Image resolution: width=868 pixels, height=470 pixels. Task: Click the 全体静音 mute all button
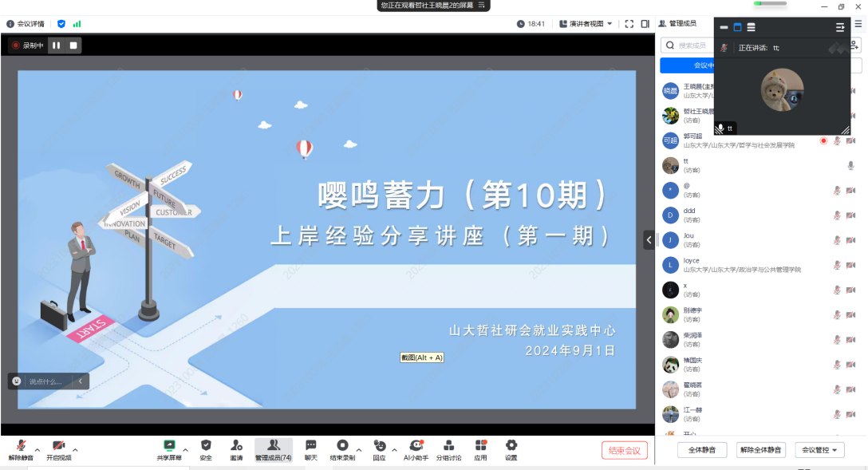point(701,451)
